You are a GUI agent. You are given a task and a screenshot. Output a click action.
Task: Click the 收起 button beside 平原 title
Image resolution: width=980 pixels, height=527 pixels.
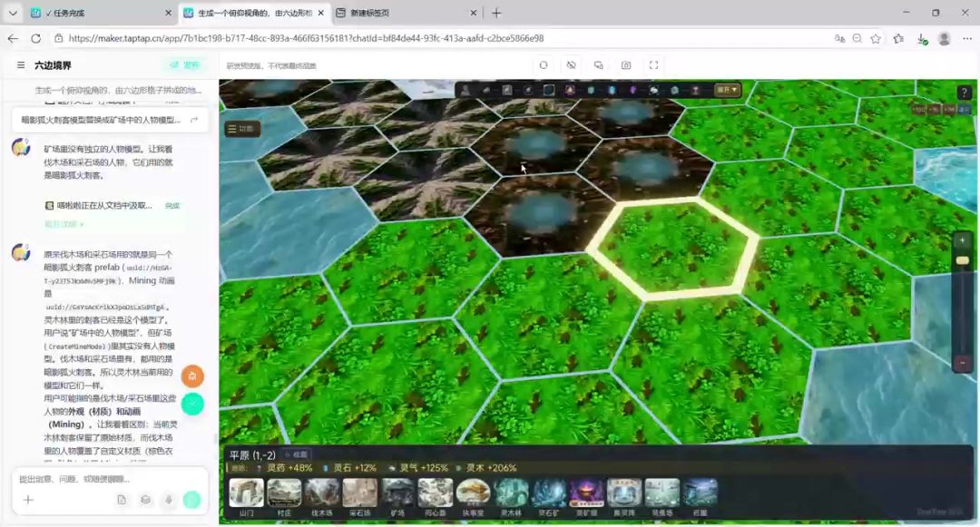[x=297, y=454]
